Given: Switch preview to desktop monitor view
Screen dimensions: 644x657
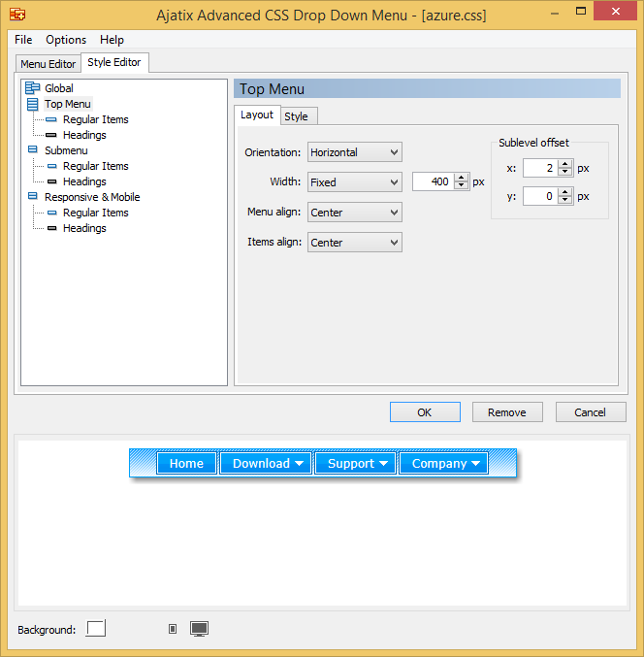Looking at the screenshot, I should click(199, 629).
